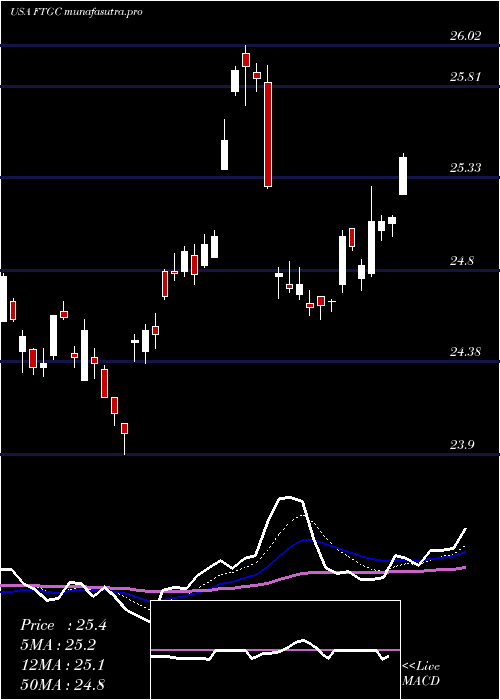
Task: Click the 25.81 price level label
Action: coord(466,77)
